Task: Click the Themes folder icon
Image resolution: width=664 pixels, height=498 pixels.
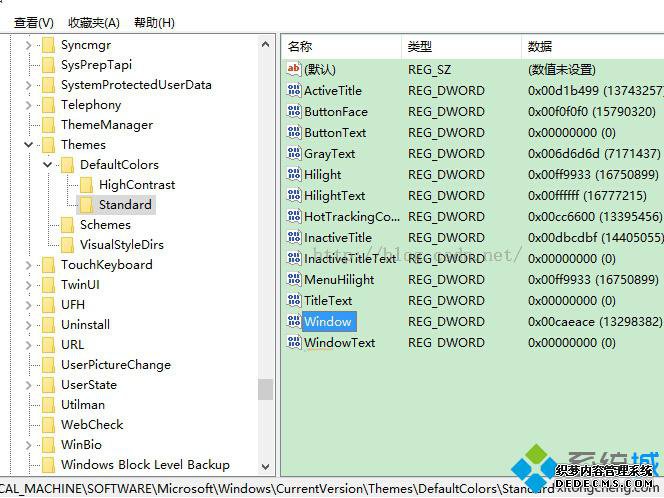Action: 48,145
